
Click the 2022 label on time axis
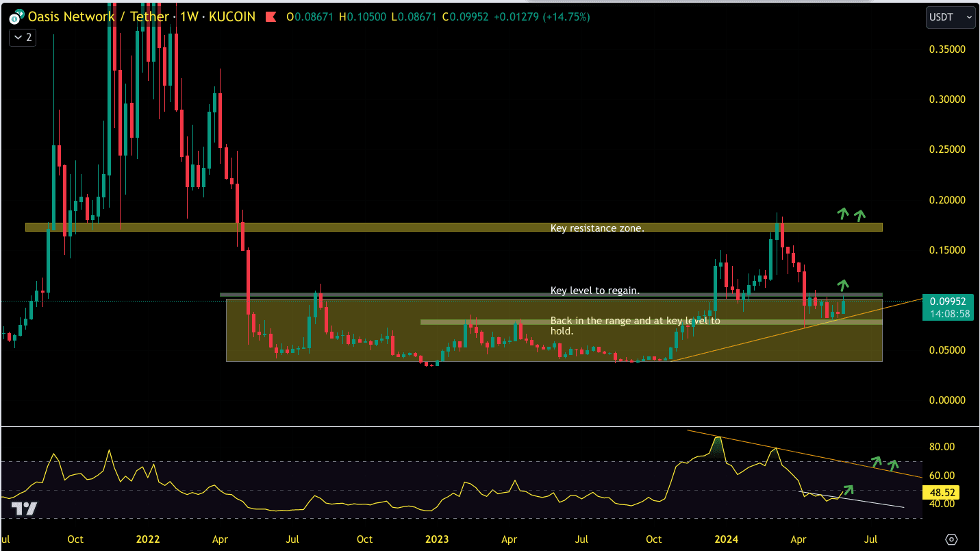pos(148,539)
